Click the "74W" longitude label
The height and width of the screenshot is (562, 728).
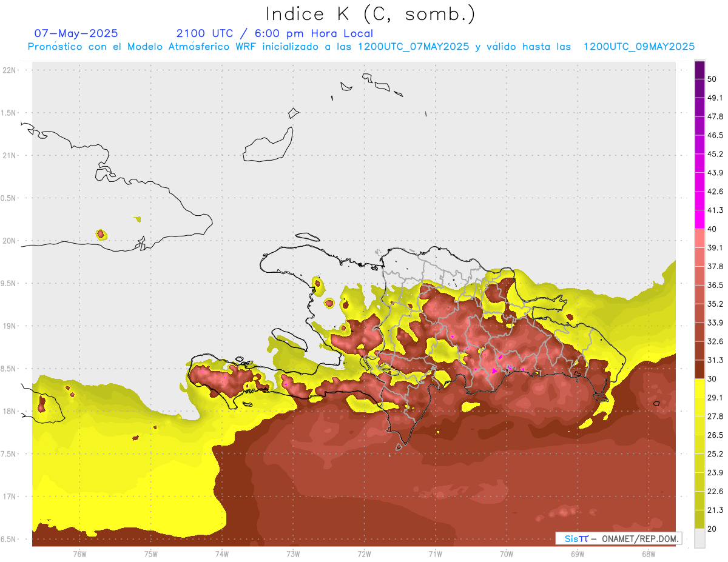click(222, 554)
